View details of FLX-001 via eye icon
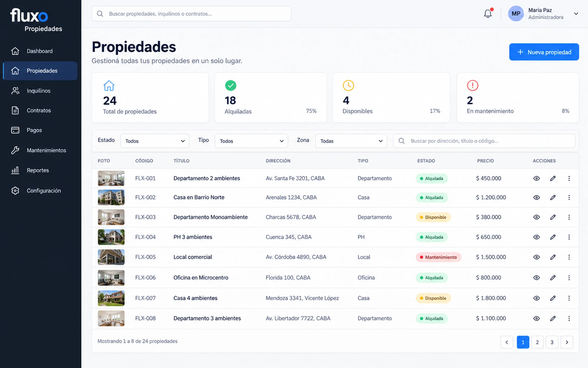 click(537, 178)
